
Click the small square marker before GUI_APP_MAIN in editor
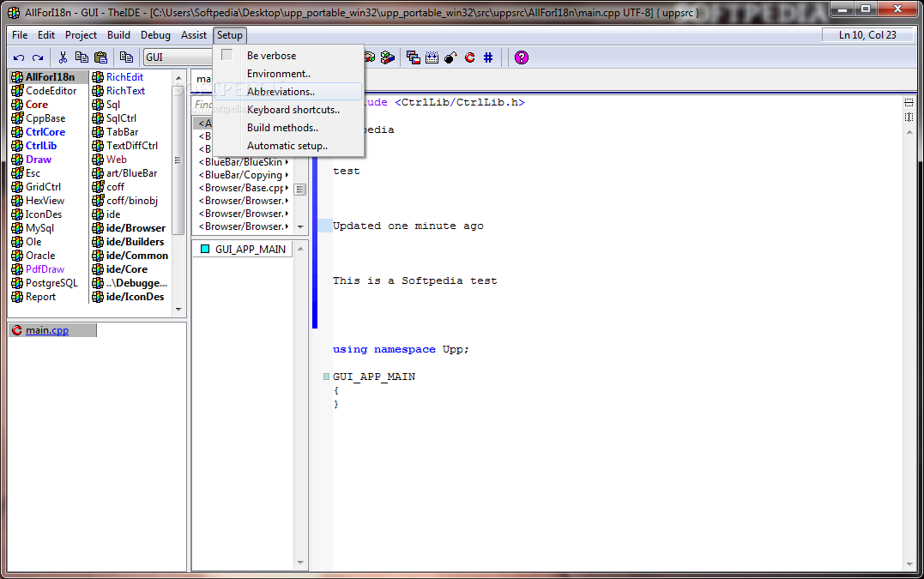point(327,377)
